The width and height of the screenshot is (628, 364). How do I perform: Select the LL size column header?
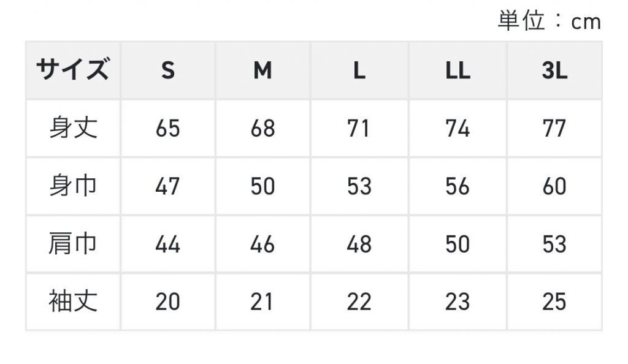point(458,70)
